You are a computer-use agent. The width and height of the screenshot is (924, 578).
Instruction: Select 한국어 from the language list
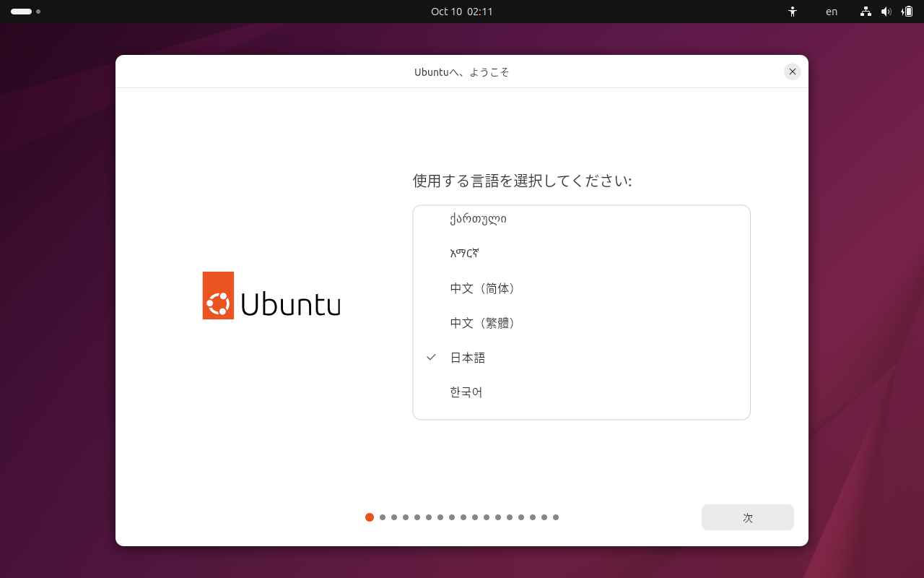tap(466, 392)
